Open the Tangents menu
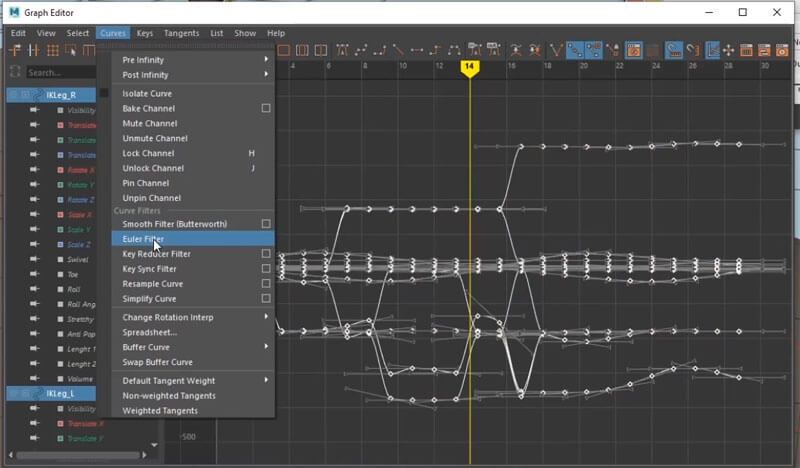800x468 pixels. point(181,33)
